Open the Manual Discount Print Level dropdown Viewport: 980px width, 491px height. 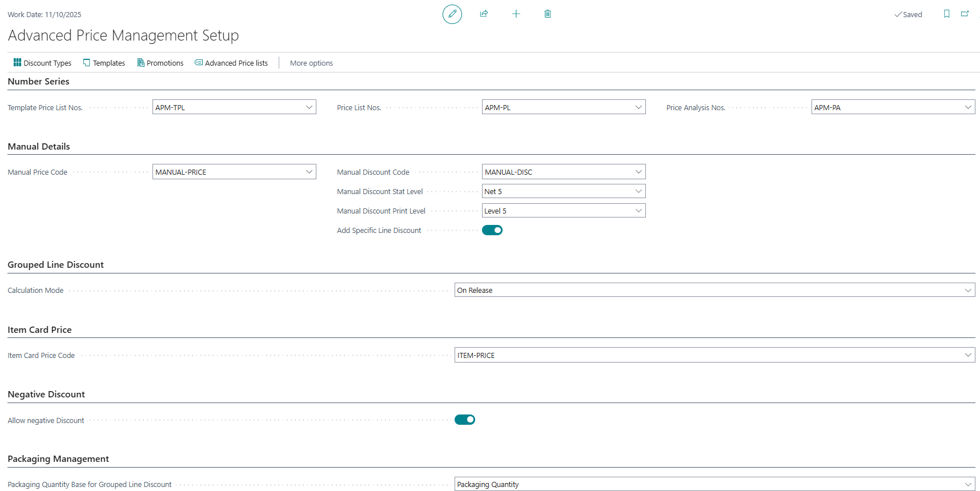pos(638,211)
